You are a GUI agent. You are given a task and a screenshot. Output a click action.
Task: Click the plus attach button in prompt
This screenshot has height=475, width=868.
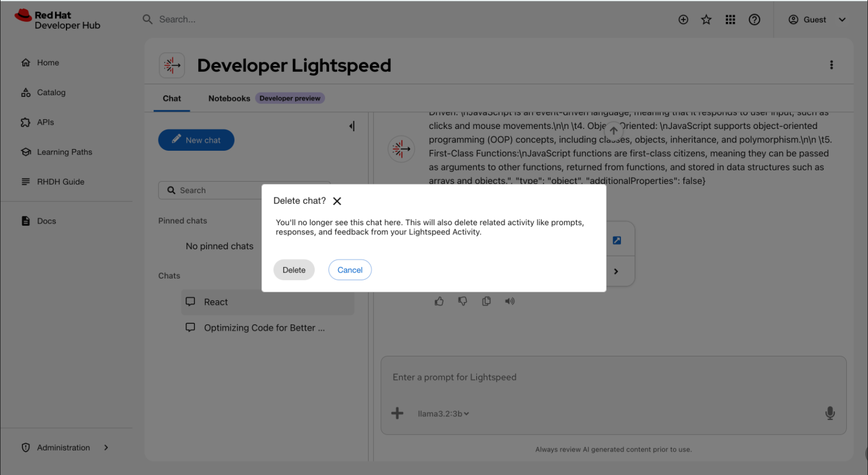(x=398, y=414)
